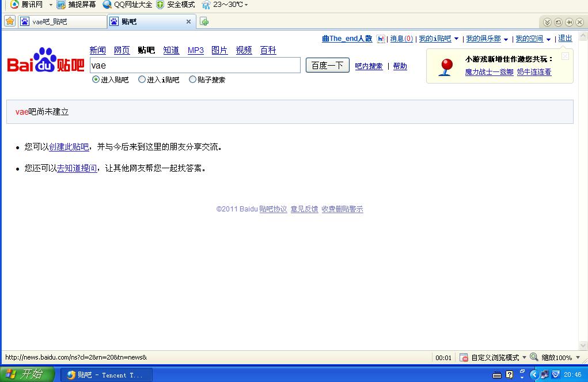The width and height of the screenshot is (588, 382).
Task: Click scrollbar up arrow
Action: pos(583,36)
